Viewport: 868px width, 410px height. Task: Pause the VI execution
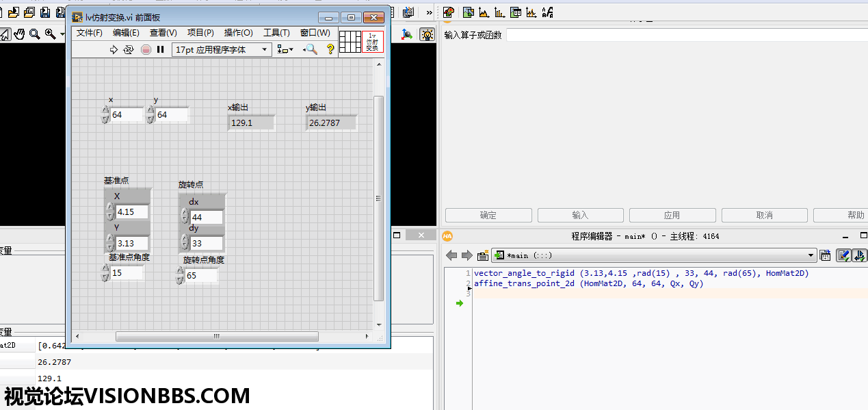(x=161, y=49)
